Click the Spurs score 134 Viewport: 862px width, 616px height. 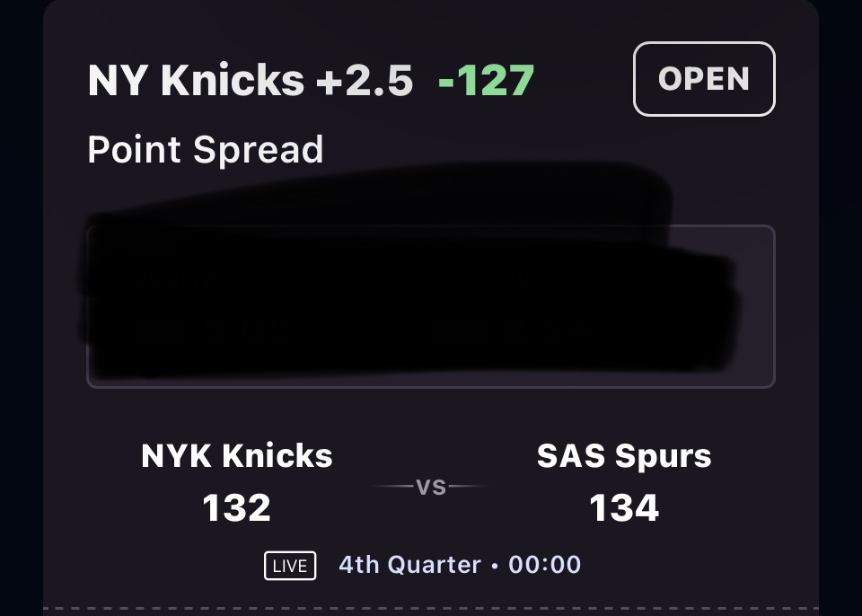[x=624, y=508]
